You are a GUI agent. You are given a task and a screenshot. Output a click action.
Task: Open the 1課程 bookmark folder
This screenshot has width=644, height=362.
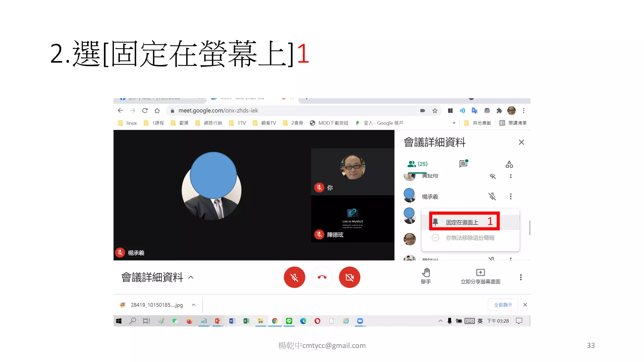[154, 123]
